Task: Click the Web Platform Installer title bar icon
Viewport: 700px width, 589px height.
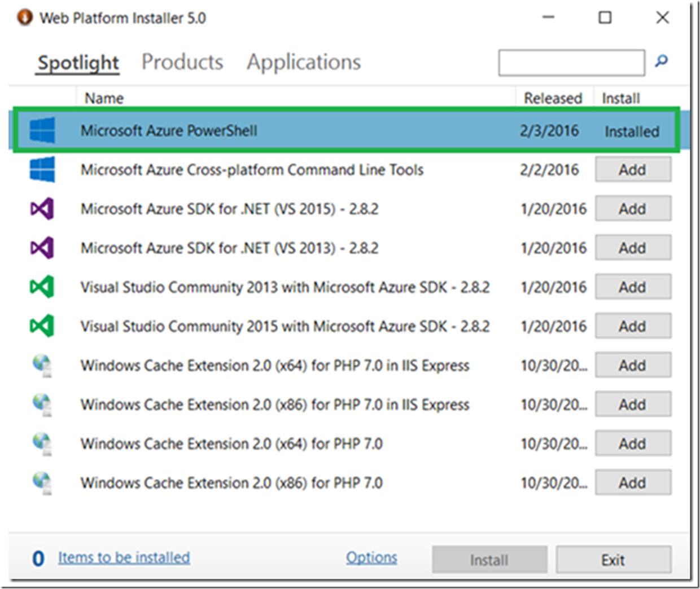Action: (x=25, y=17)
